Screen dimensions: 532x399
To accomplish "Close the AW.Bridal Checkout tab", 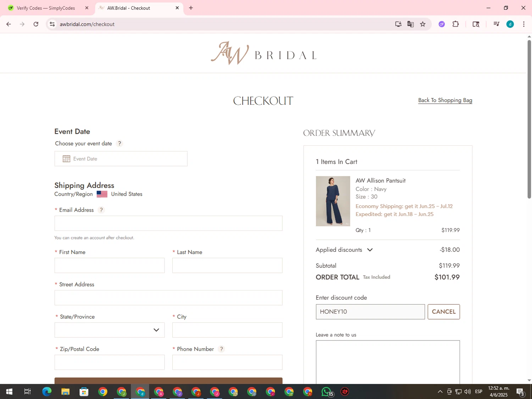I will click(x=177, y=8).
